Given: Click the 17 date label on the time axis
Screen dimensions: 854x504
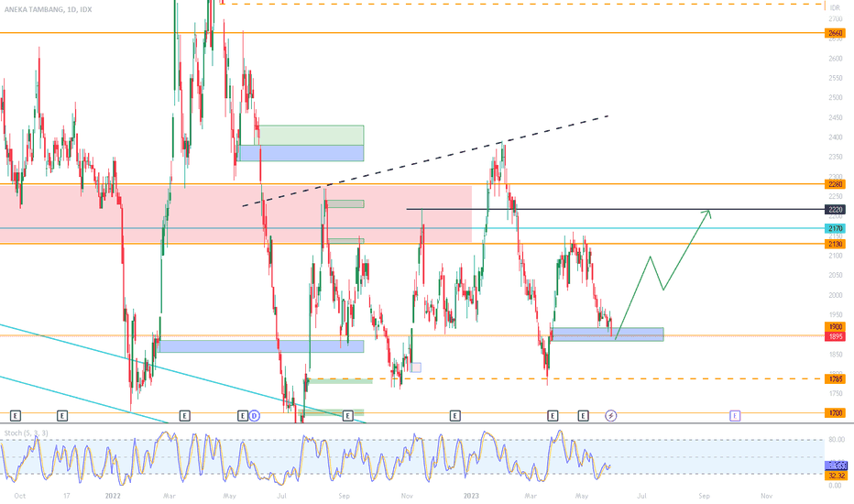Looking at the screenshot, I should point(67,496).
